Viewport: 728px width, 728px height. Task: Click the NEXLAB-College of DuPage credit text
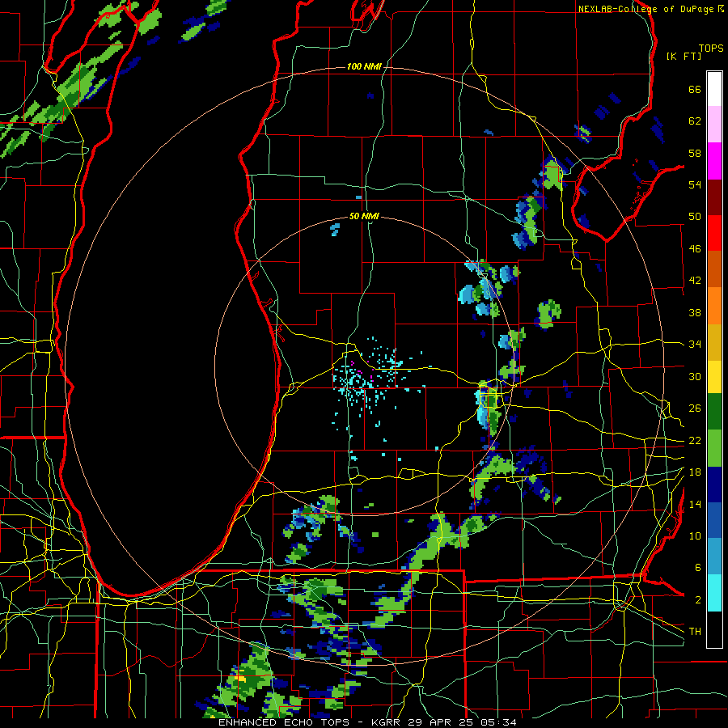[x=645, y=9]
